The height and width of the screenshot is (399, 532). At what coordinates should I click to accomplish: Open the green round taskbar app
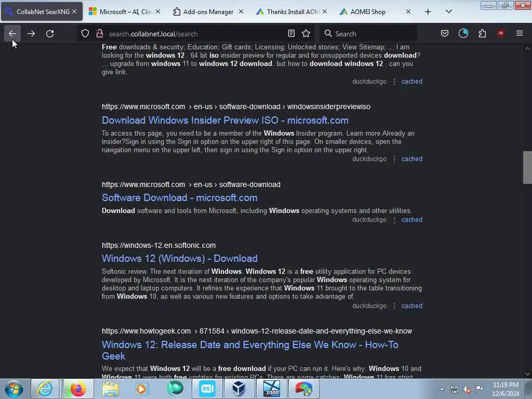pyautogui.click(x=175, y=389)
